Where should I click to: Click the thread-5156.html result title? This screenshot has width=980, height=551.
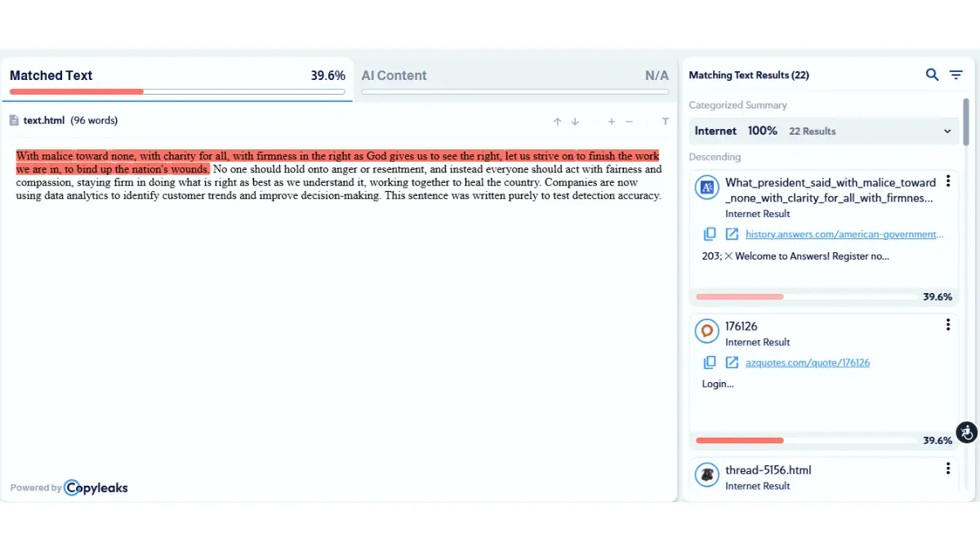[768, 470]
